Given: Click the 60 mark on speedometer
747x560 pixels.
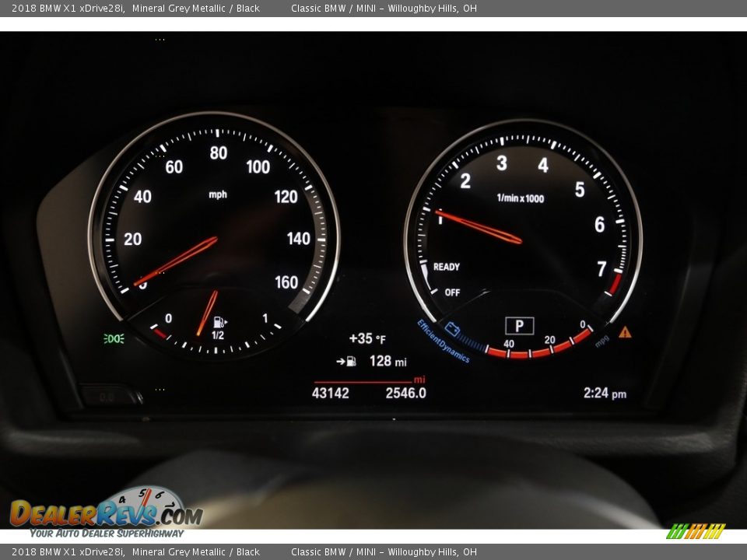Looking at the screenshot, I should click(x=174, y=166).
